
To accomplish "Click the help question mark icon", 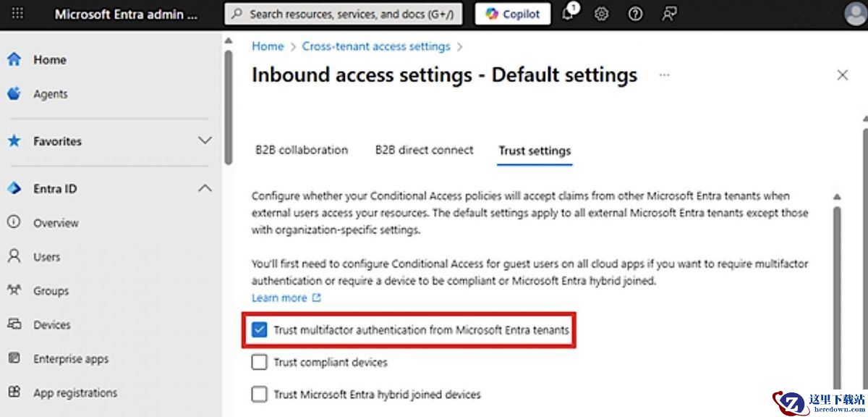I will click(635, 14).
